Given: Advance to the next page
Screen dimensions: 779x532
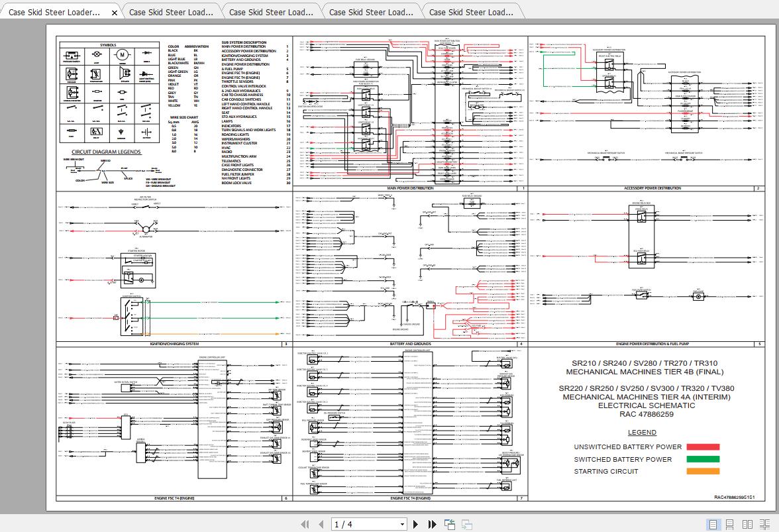Looking at the screenshot, I should (415, 524).
